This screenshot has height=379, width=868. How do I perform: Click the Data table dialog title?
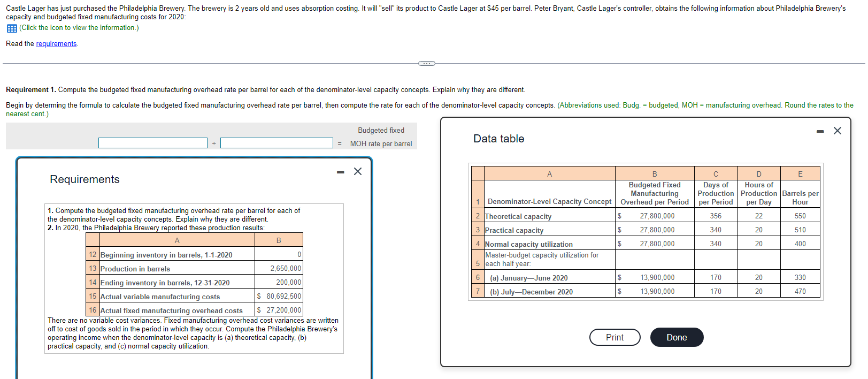click(498, 139)
